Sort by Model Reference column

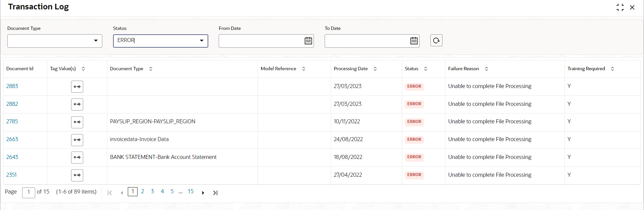[x=304, y=69]
